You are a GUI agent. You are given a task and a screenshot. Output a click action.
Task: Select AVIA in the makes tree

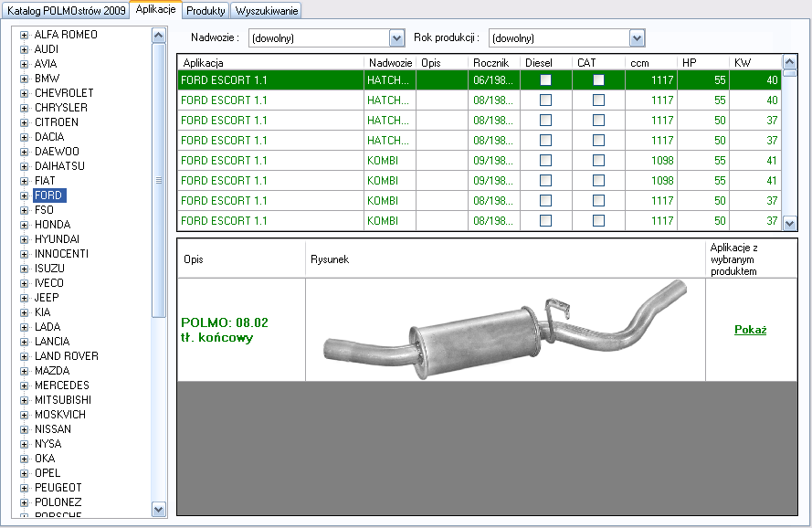click(x=46, y=64)
